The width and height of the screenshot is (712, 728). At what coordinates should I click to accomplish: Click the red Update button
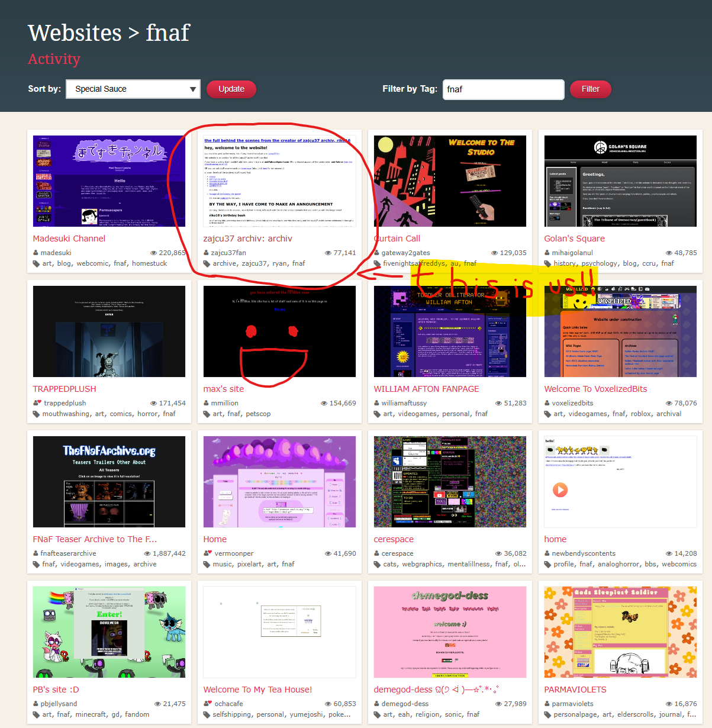(231, 89)
